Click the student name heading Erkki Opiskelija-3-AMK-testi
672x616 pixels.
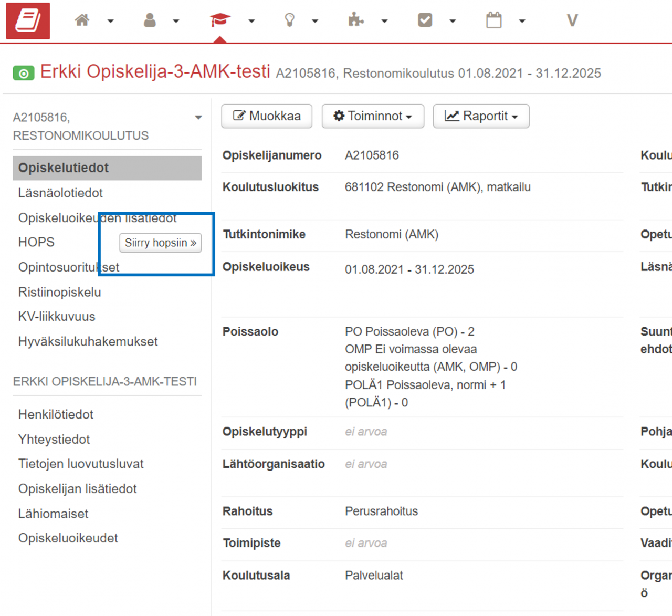coord(155,71)
